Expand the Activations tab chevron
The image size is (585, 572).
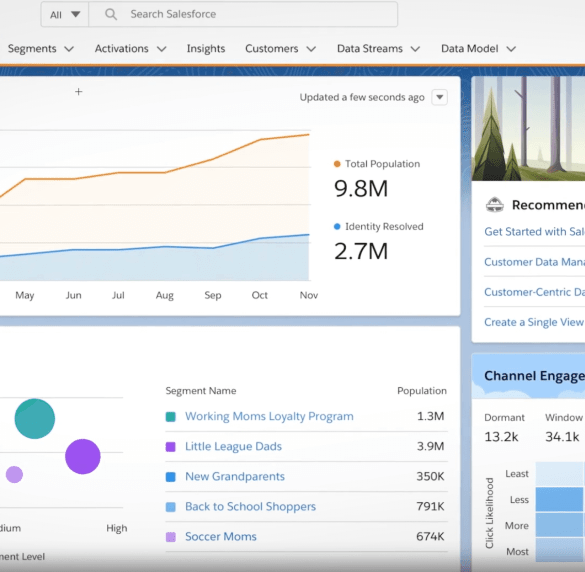162,49
